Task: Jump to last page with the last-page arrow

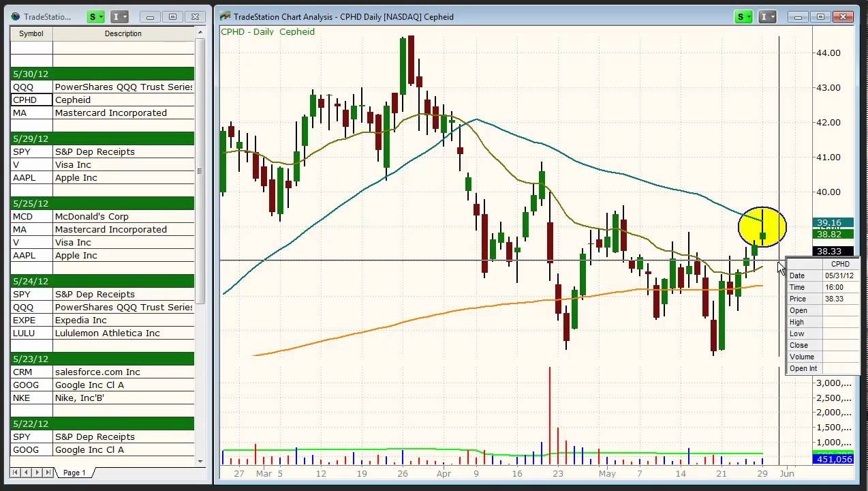Action: coord(48,472)
